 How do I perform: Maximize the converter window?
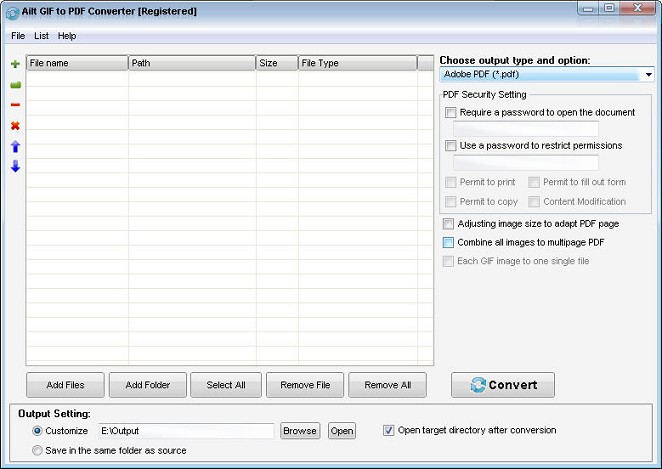click(x=609, y=8)
